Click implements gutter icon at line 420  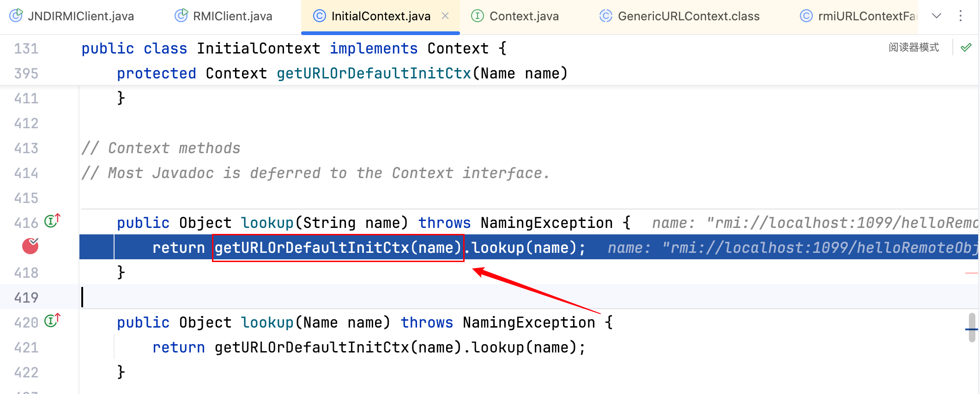[x=52, y=321]
